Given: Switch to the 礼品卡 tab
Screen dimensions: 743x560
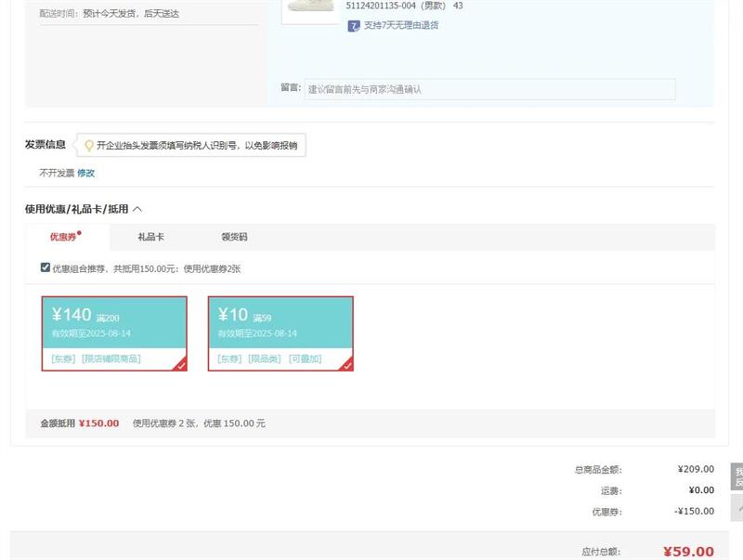Looking at the screenshot, I should pyautogui.click(x=150, y=238).
